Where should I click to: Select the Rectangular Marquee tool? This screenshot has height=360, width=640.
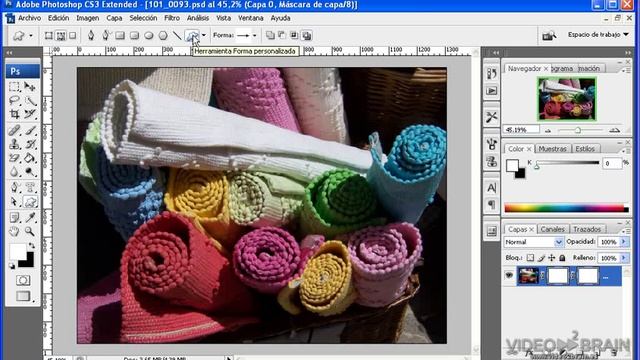pos(14,87)
